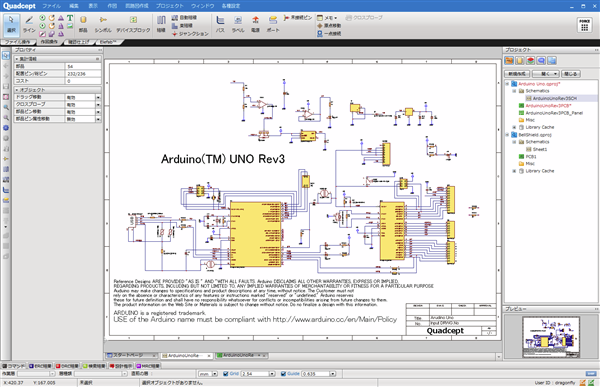Toggle the Grid checkbox

click(226, 374)
